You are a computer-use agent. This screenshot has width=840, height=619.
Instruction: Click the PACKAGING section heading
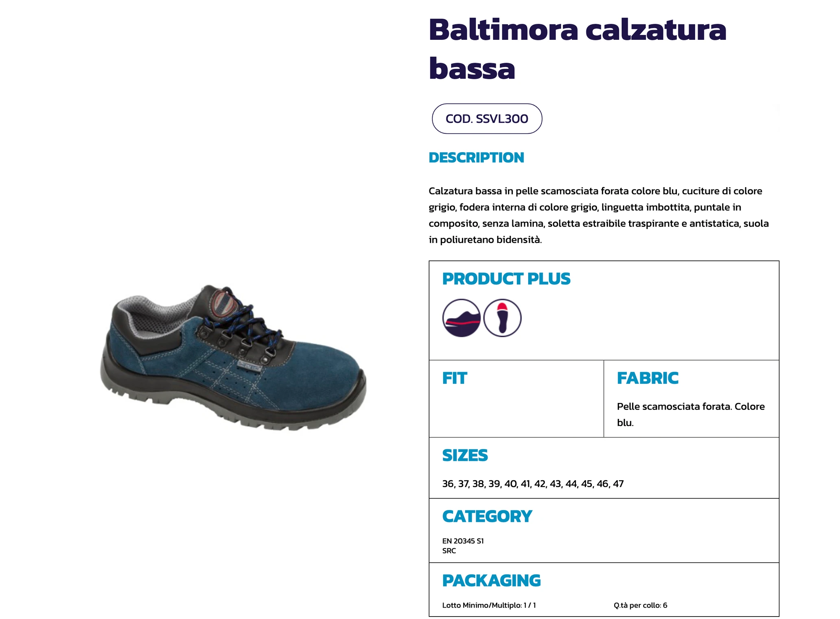tap(492, 581)
